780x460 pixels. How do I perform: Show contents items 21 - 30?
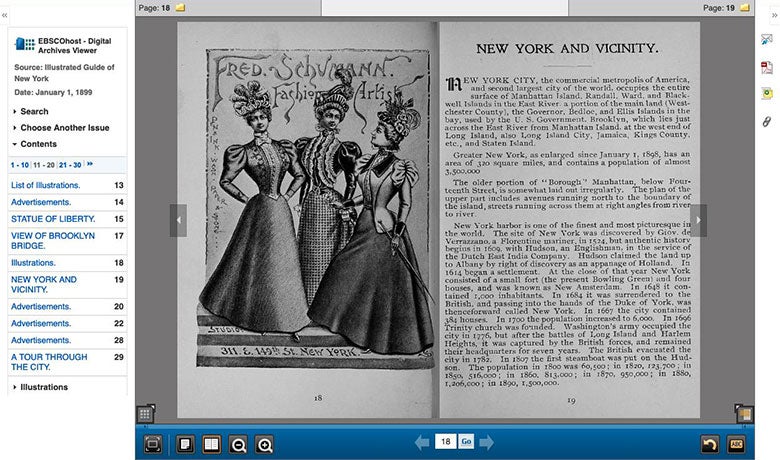(70, 165)
